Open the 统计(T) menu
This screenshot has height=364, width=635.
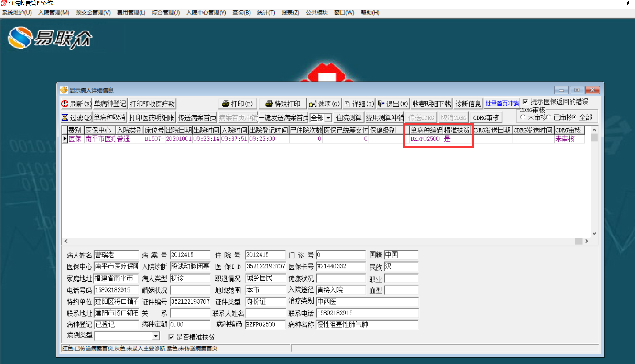click(266, 13)
